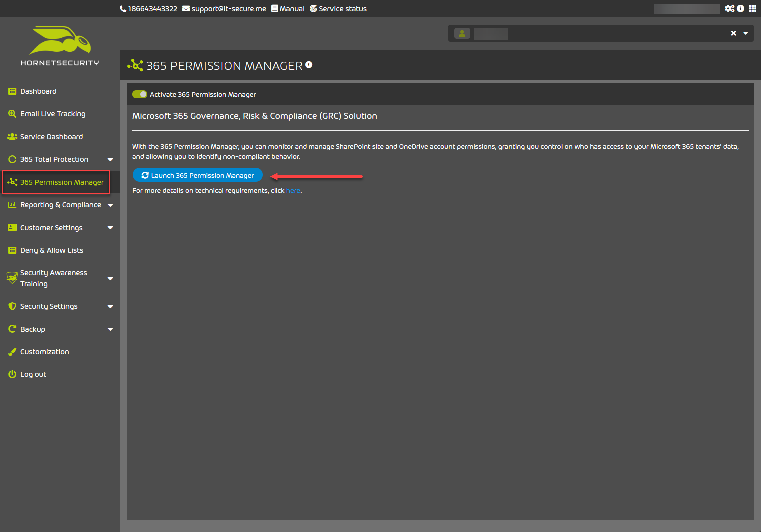Click the Email Live Tracking magnifier icon
This screenshot has width=761, height=532.
tap(12, 114)
